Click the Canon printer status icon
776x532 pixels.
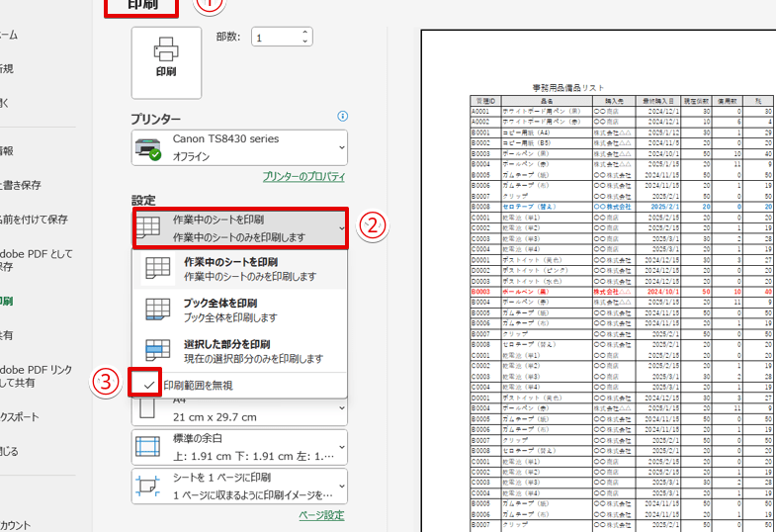tap(148, 148)
